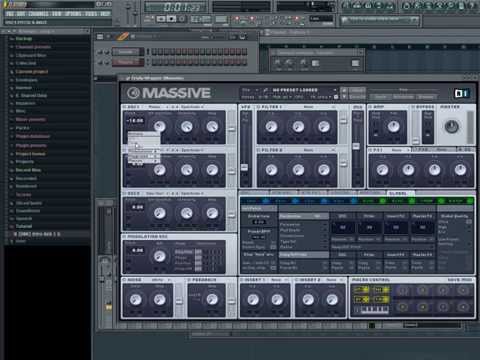Toggle OSC1 power switch

[125, 107]
